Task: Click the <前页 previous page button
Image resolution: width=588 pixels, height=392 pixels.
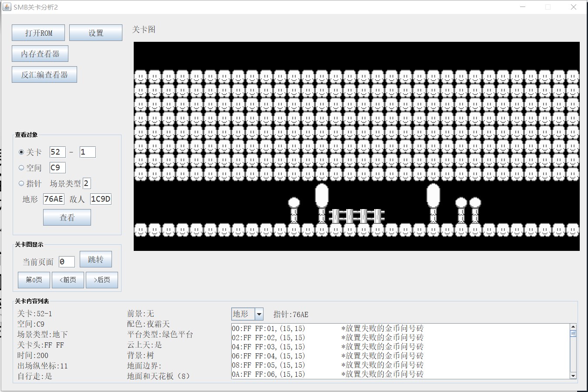Action: [68, 280]
